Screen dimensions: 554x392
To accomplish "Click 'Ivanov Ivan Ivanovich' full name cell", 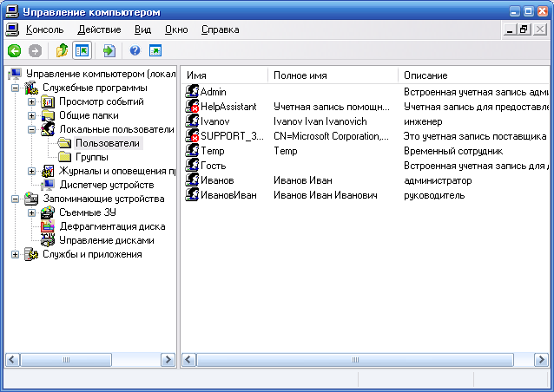I will [x=320, y=121].
